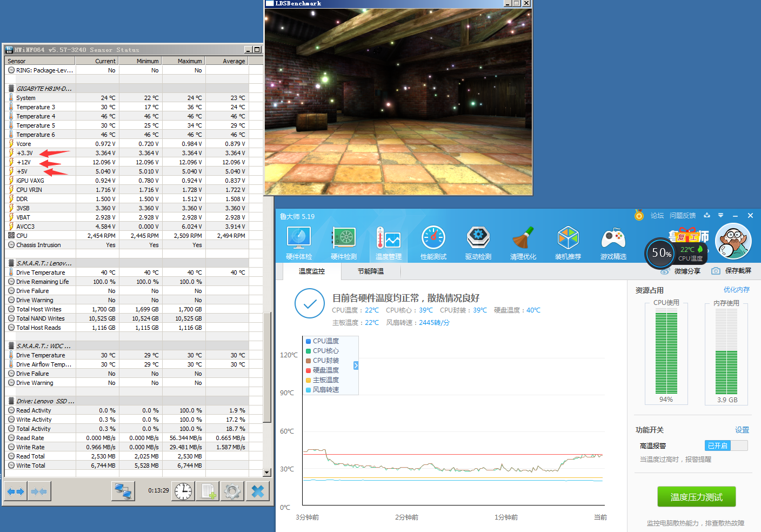Click the gold medal icon in Lu Master title bar

[x=639, y=215]
